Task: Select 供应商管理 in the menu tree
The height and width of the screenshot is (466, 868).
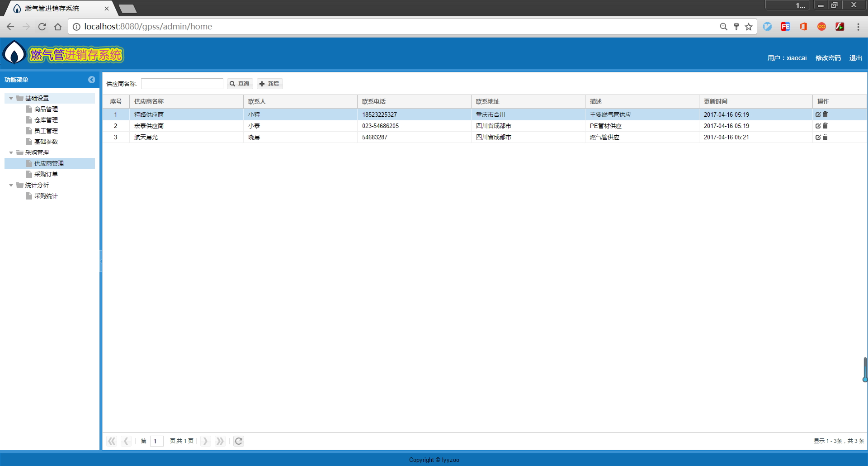Action: pos(49,163)
